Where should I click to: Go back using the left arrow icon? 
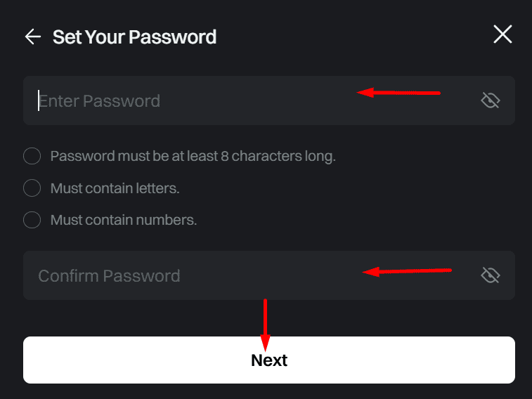pos(33,37)
